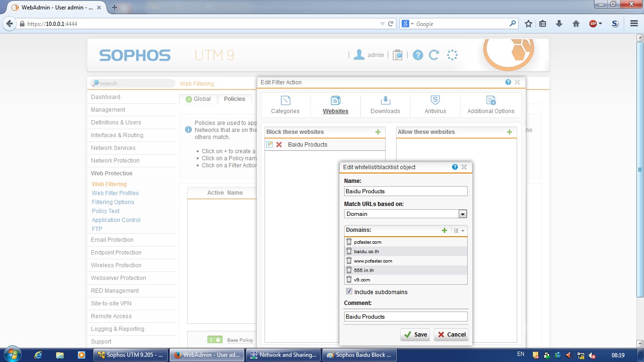Toggle the Base Policy on/off switch
Image resolution: width=644 pixels, height=362 pixels.
pyautogui.click(x=215, y=339)
